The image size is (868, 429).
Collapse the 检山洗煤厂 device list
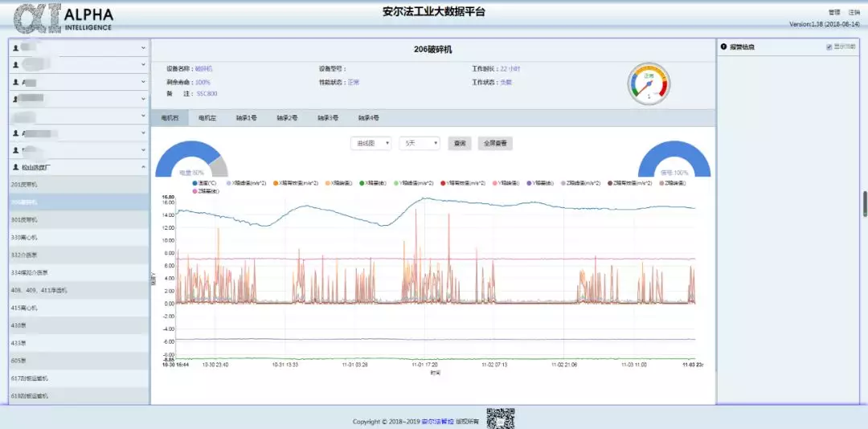click(x=143, y=168)
